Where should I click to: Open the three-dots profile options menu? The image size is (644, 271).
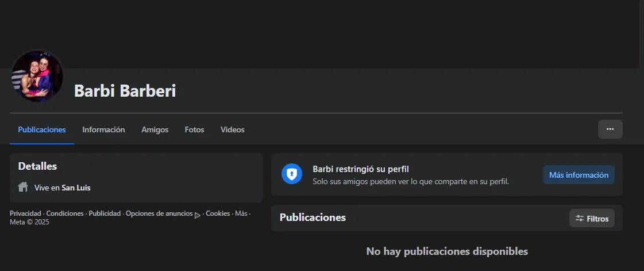pyautogui.click(x=610, y=129)
